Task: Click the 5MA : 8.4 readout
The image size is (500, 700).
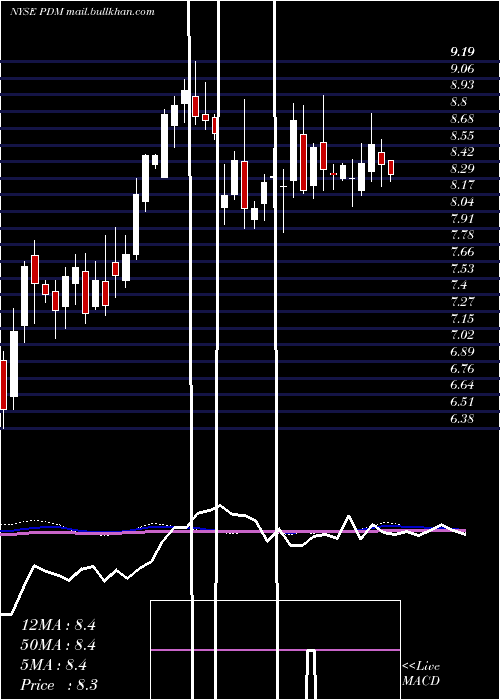Action: coord(54,665)
